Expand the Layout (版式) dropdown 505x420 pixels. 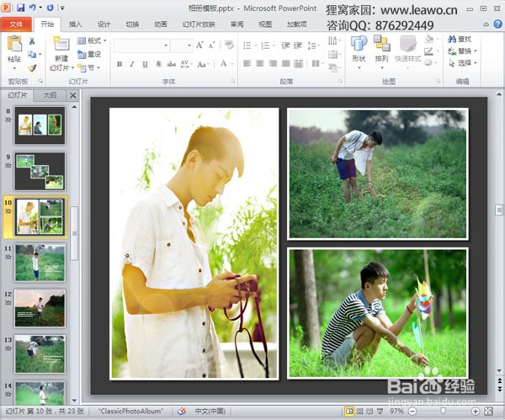(92, 41)
